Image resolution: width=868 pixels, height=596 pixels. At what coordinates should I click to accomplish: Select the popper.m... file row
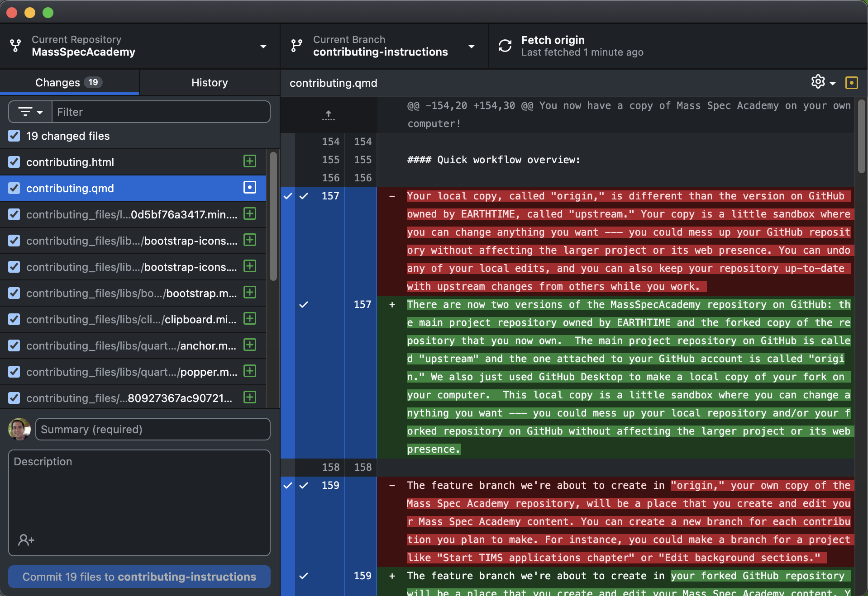(x=133, y=372)
